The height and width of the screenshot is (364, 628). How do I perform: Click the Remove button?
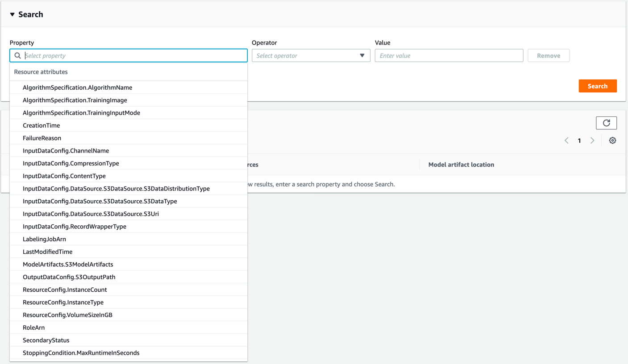(x=548, y=56)
